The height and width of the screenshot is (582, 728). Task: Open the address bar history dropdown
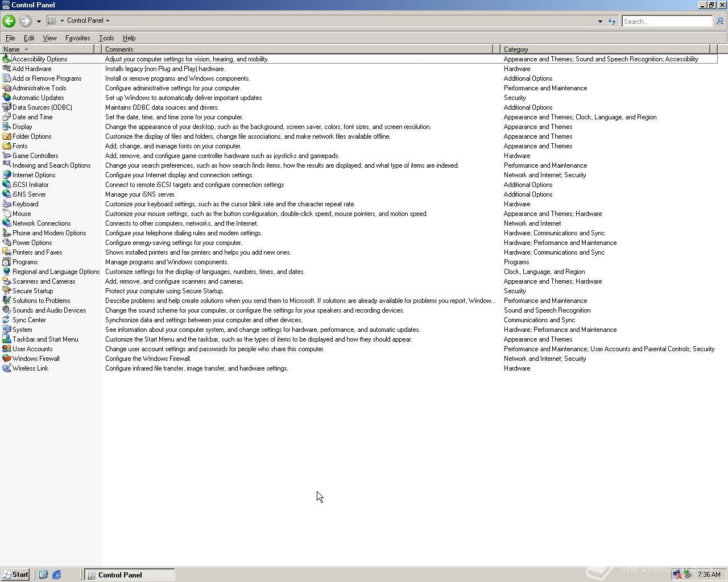[600, 21]
